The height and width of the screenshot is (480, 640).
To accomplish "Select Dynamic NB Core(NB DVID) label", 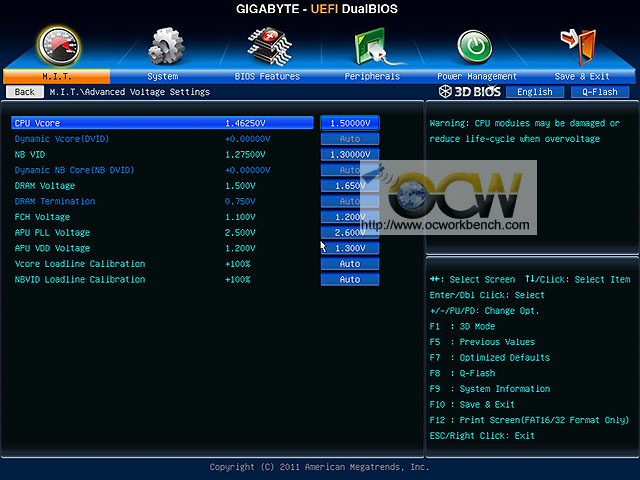I will click(74, 170).
